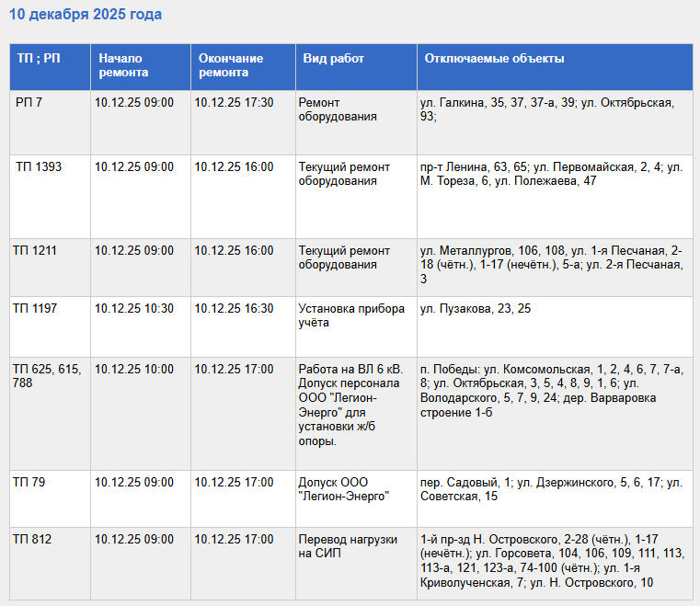
Task: Click the "Окончание ремонта" column header
Action: (231, 65)
